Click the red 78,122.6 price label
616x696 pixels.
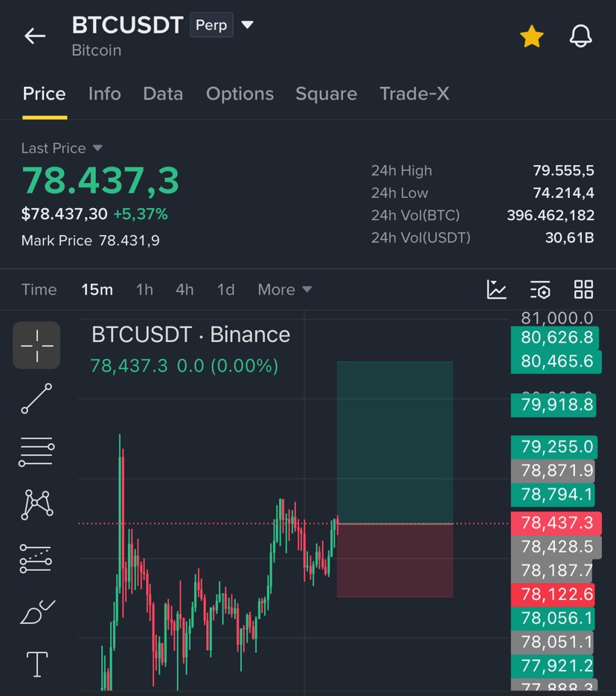click(x=553, y=594)
